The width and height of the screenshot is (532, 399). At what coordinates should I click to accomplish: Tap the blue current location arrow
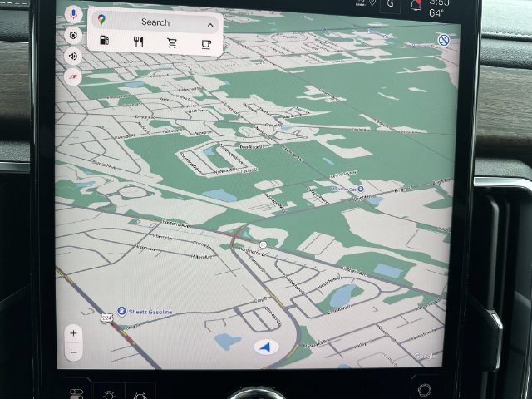pyautogui.click(x=266, y=347)
